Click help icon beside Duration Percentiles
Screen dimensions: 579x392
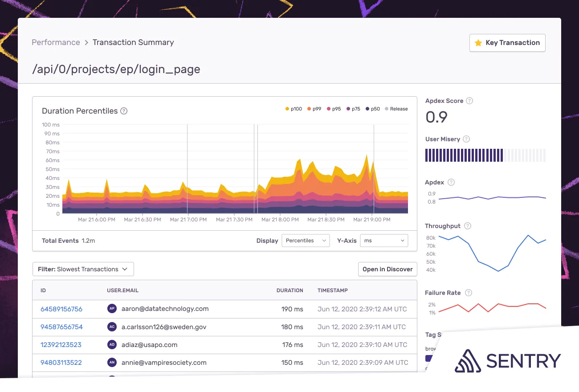click(124, 111)
